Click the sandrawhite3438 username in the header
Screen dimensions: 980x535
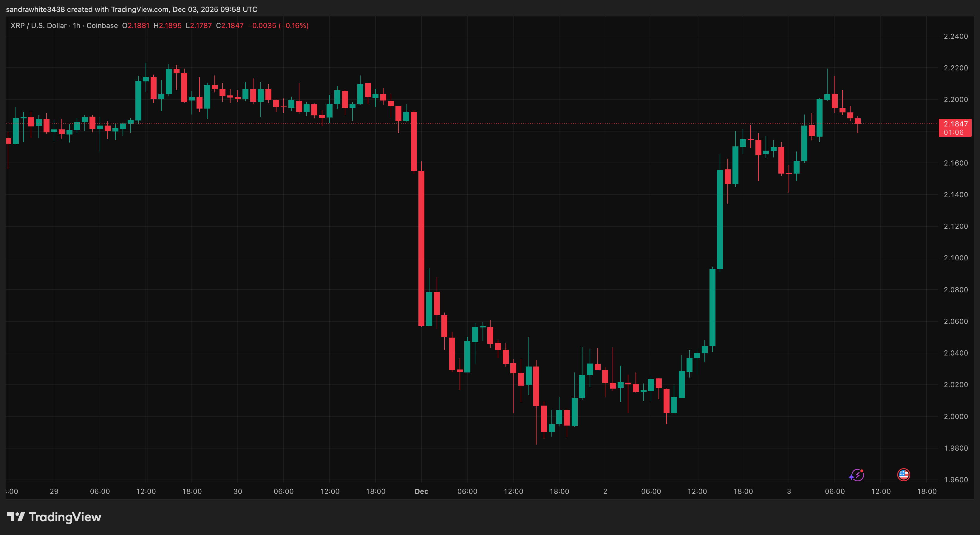(x=35, y=9)
